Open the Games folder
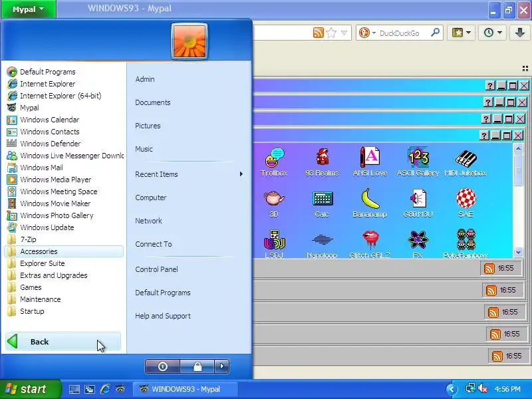The height and width of the screenshot is (399, 532). click(x=64, y=287)
